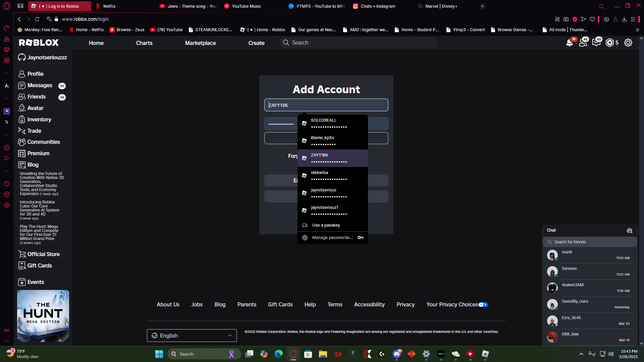Click the Gift Cards footer link
The width and height of the screenshot is (644, 362).
(x=280, y=304)
